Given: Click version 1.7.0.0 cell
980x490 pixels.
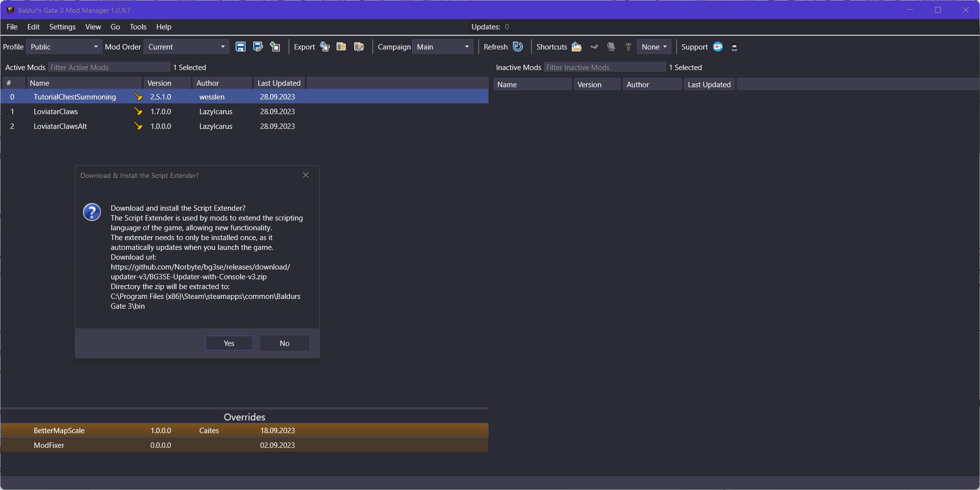Looking at the screenshot, I should (161, 112).
